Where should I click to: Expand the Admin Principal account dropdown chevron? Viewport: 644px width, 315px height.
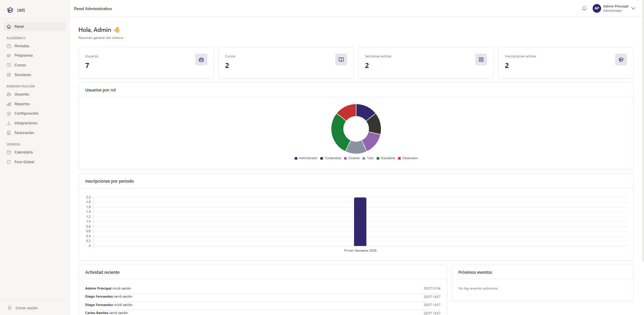633,8
